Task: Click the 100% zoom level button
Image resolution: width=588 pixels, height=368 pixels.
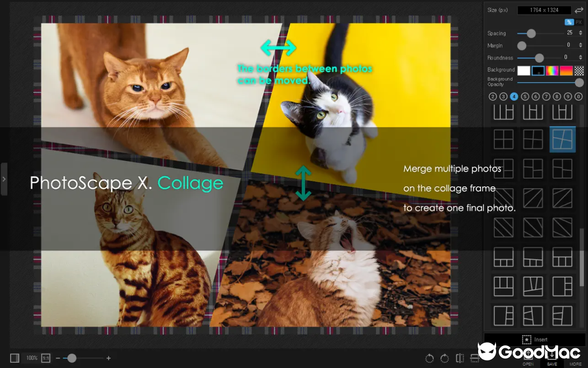Action: 32,358
